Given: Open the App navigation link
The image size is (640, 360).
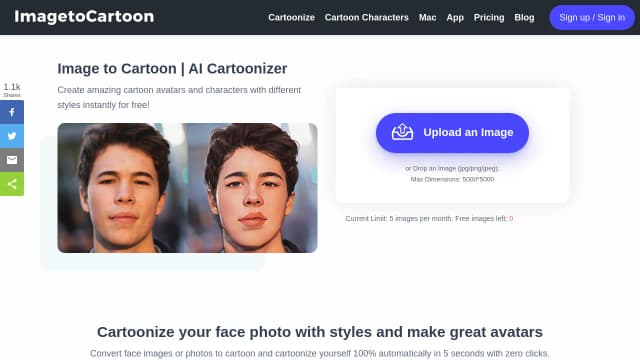Looking at the screenshot, I should click(x=455, y=18).
